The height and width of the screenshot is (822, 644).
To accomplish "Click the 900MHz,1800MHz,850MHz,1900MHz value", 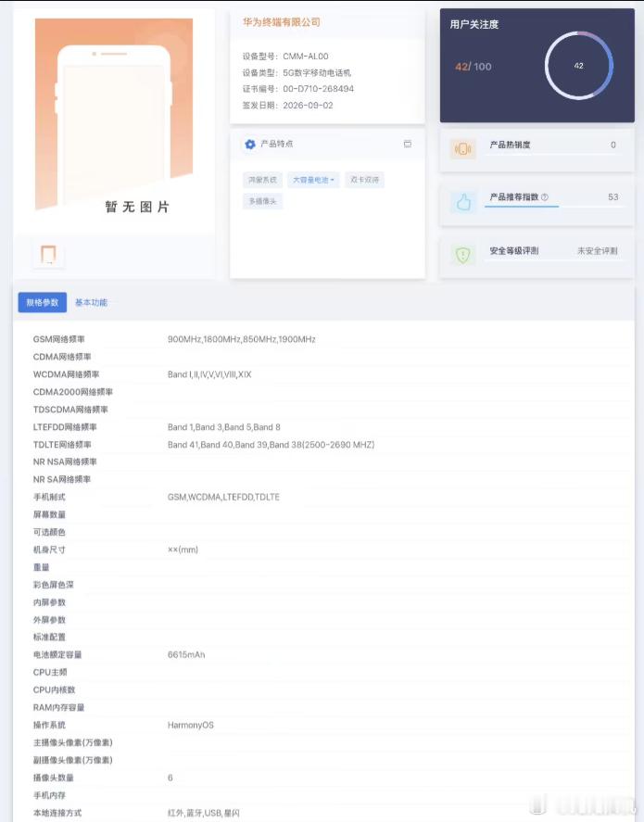I will point(242,339).
